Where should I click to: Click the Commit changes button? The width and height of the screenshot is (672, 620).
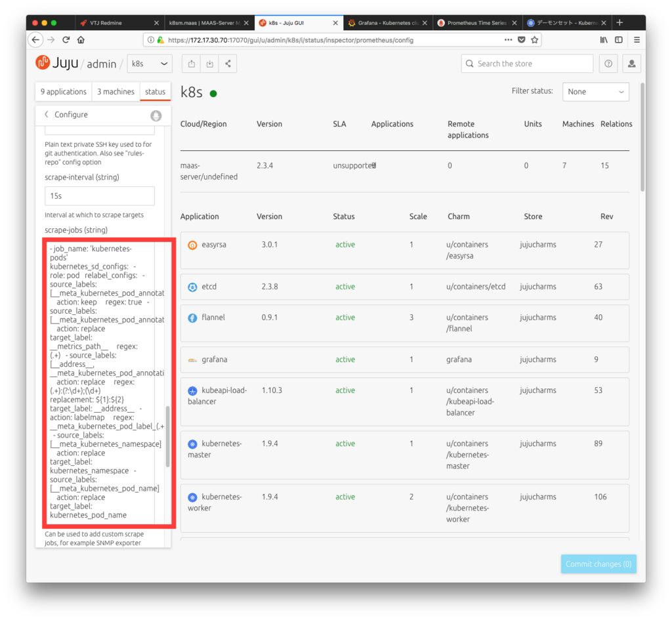[x=598, y=564]
